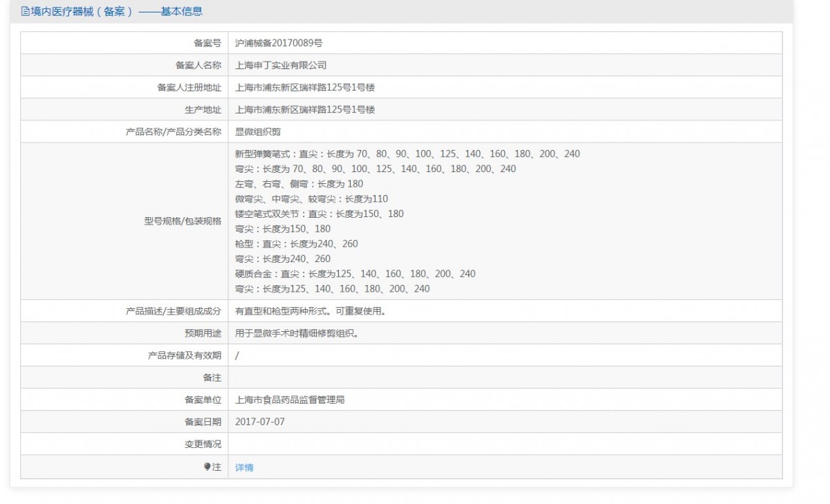Click the 产品名称/产品分类名称 label
Viewport: 830px width, 504px height.
point(174,131)
